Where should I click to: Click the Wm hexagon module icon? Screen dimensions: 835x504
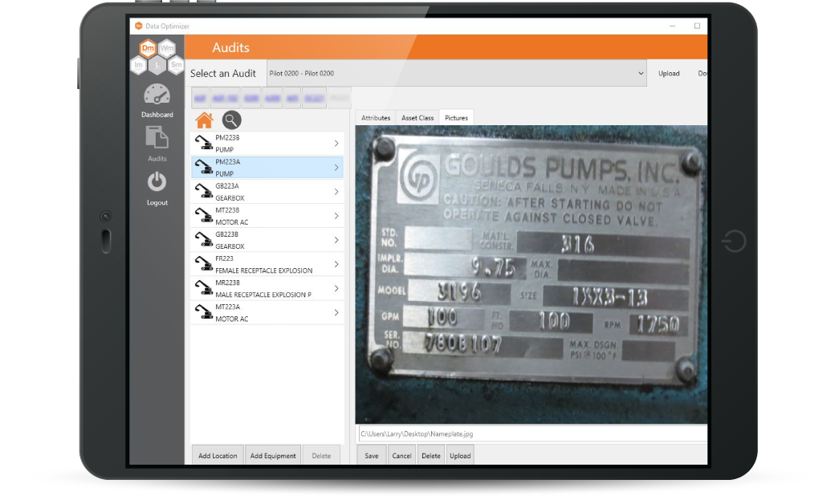pyautogui.click(x=167, y=48)
